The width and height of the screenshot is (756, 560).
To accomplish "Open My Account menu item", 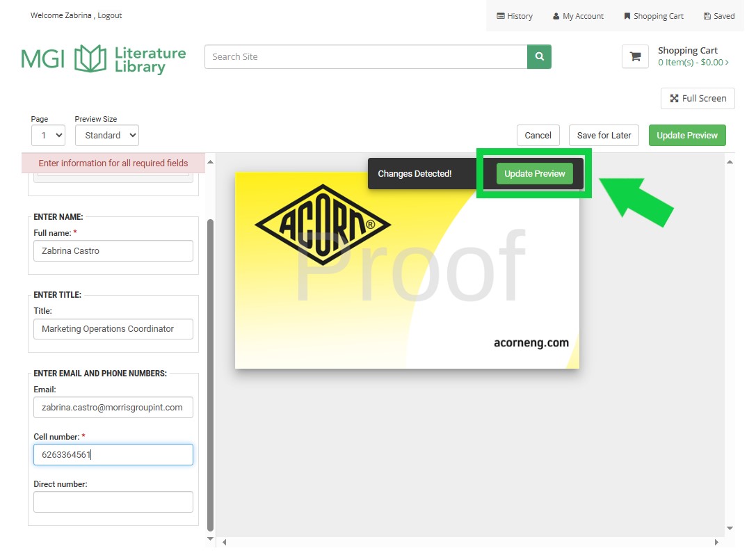I will [x=578, y=16].
